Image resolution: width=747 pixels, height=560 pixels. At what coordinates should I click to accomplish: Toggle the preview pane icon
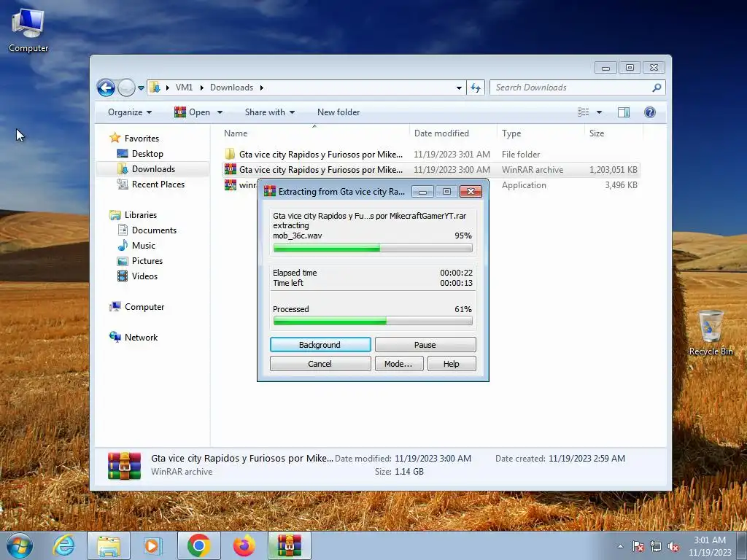(x=624, y=112)
